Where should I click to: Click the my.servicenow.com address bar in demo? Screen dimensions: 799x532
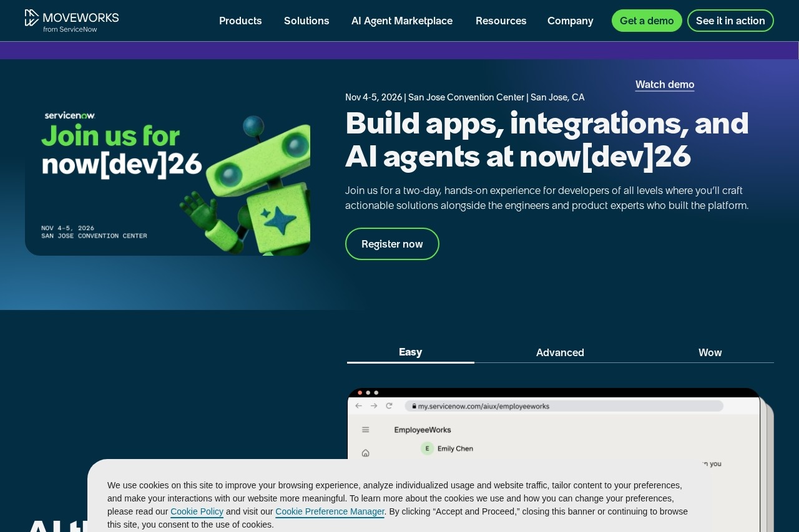click(x=564, y=406)
